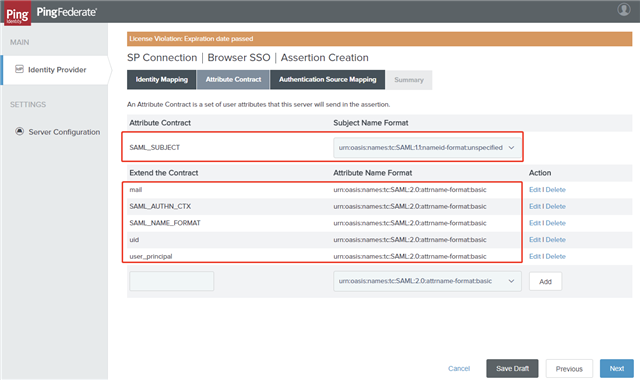Delete the SAML_AUTHN_CTX attribute
The image size is (640, 380).
(556, 207)
